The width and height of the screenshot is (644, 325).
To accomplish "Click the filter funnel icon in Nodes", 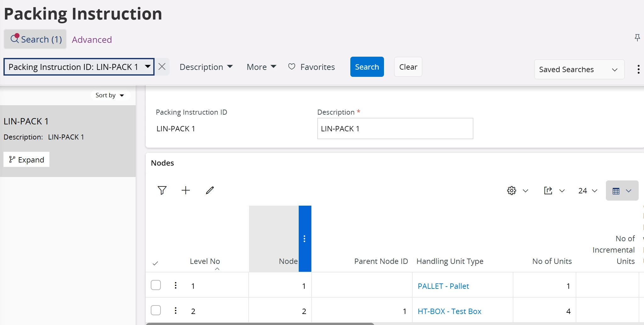I will [162, 191].
